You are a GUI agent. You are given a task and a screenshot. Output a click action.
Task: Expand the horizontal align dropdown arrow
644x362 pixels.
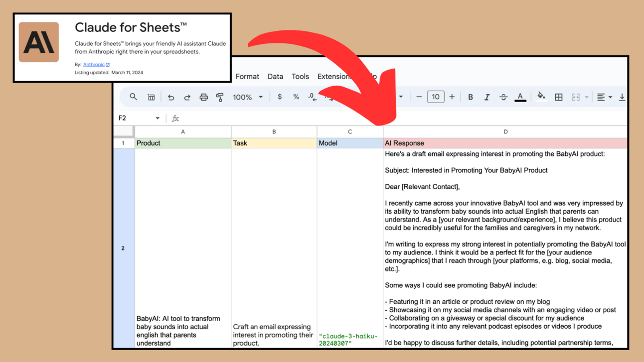tap(611, 98)
